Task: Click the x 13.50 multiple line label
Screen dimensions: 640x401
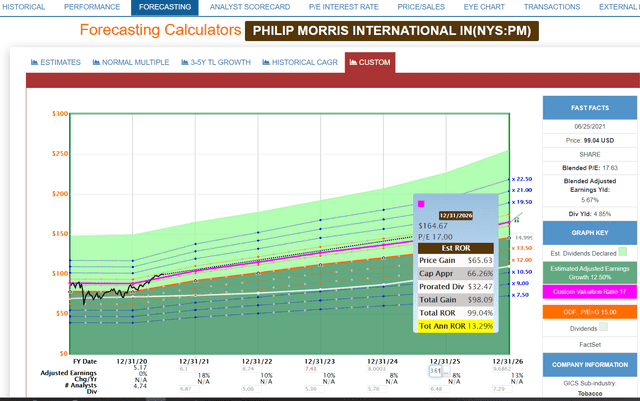Action: [x=522, y=248]
